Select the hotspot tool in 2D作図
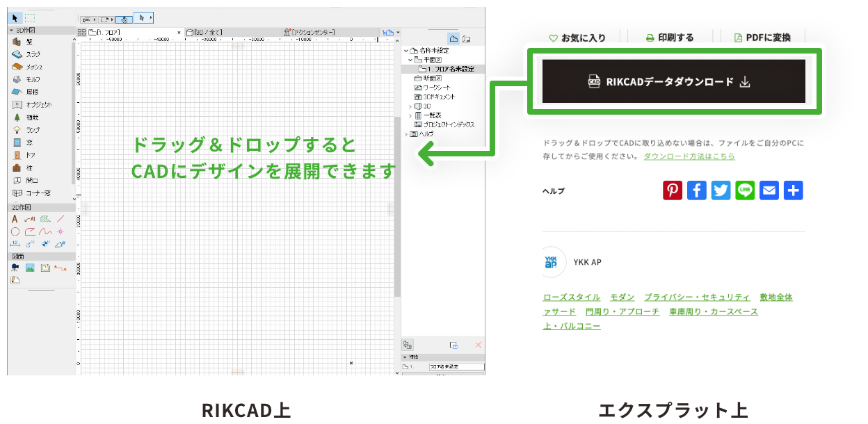The image size is (868, 424). pyautogui.click(x=61, y=231)
